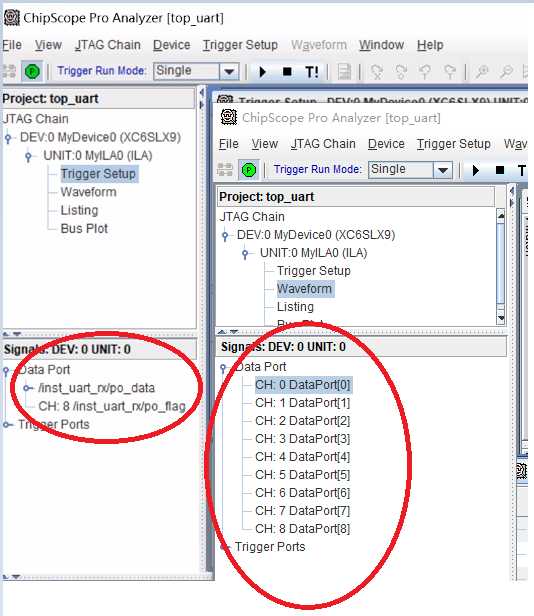
Task: Select CH: 8 /inst_uart_rx/po_flag signal
Action: 112,406
